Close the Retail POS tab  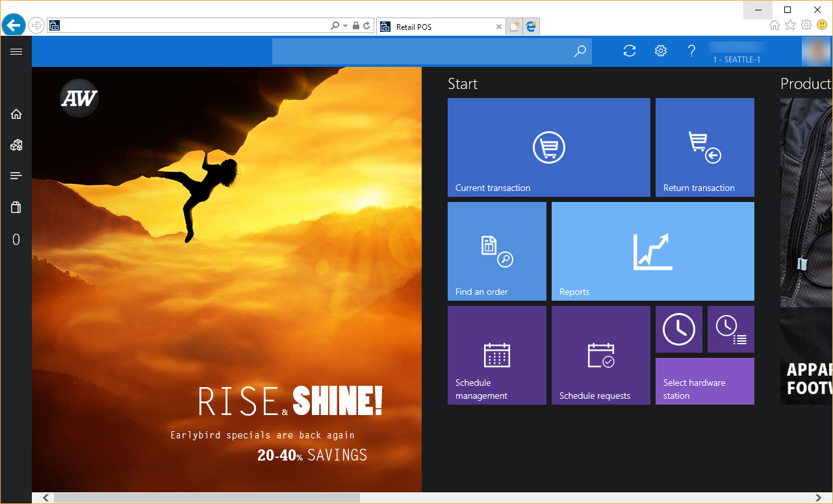pyautogui.click(x=499, y=27)
